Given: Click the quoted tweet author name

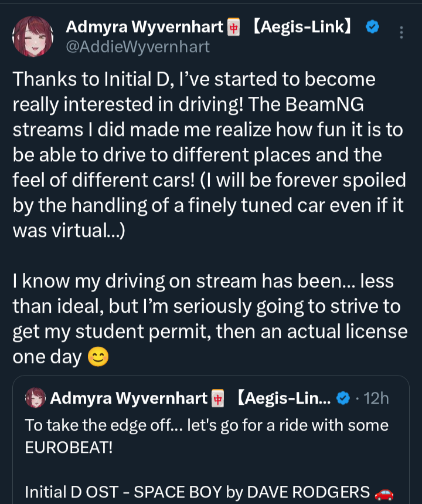Looking at the screenshot, I should [x=129, y=399].
